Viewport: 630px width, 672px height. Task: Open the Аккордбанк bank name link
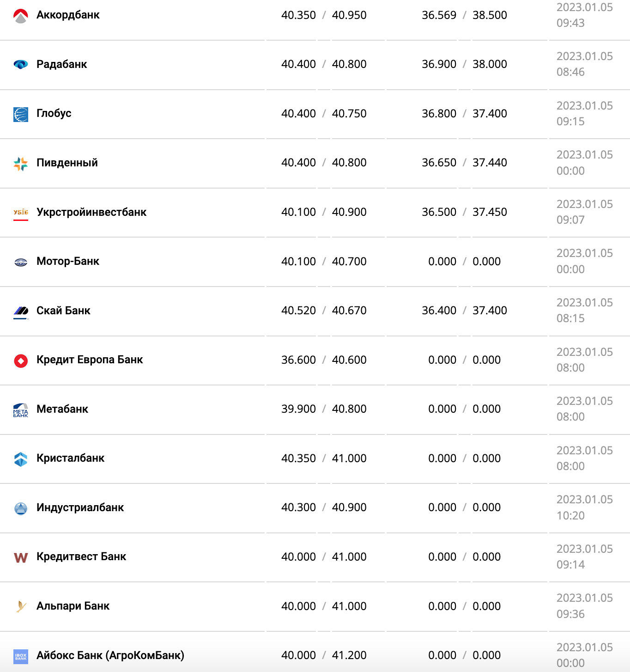68,15
